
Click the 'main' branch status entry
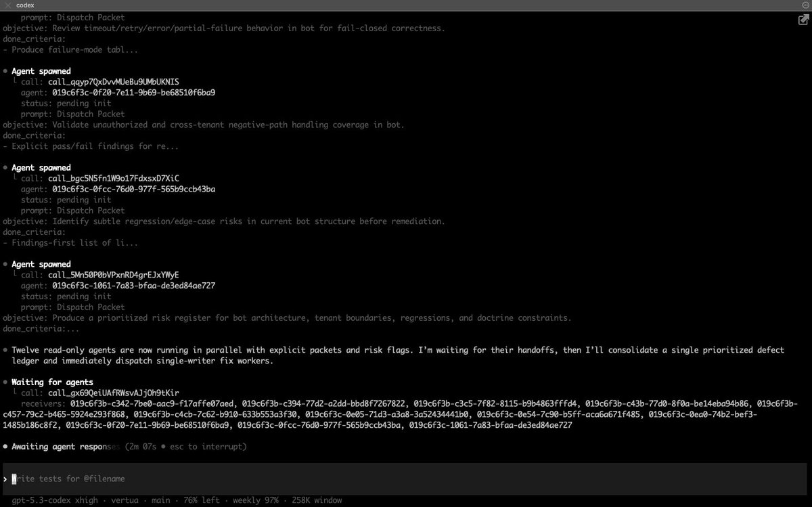161,500
